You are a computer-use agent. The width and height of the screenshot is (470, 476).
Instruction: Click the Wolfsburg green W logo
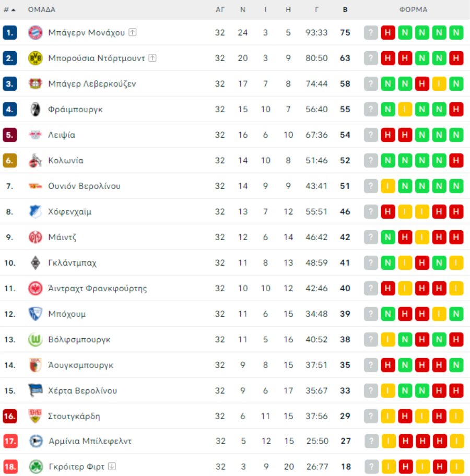click(35, 339)
